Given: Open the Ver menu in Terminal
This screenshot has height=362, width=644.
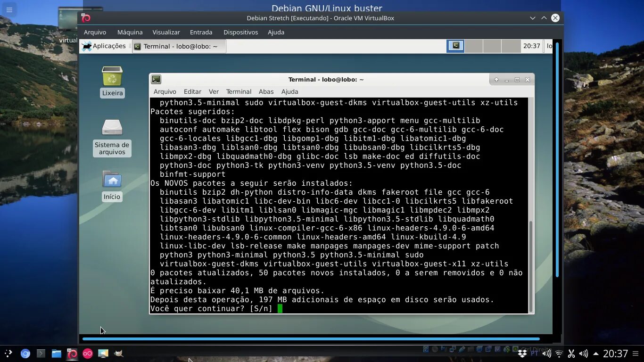Looking at the screenshot, I should pos(214,91).
